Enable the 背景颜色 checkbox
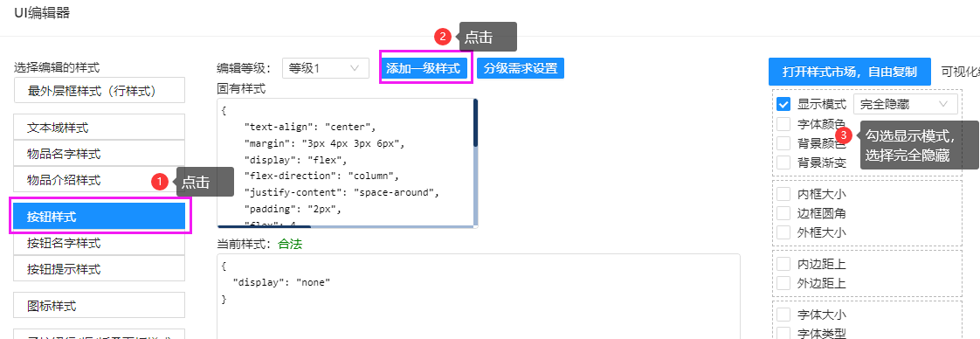This screenshot has height=339, width=980. click(x=783, y=142)
